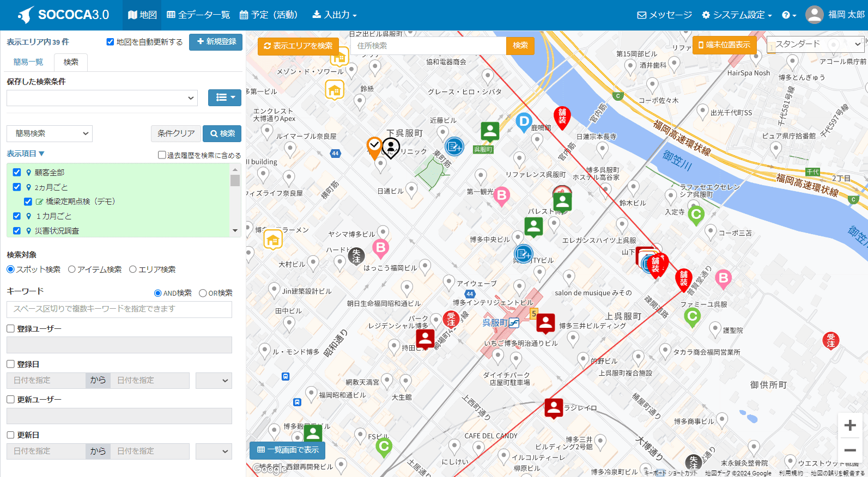Open the 簡易検索 dropdown

[x=50, y=133]
